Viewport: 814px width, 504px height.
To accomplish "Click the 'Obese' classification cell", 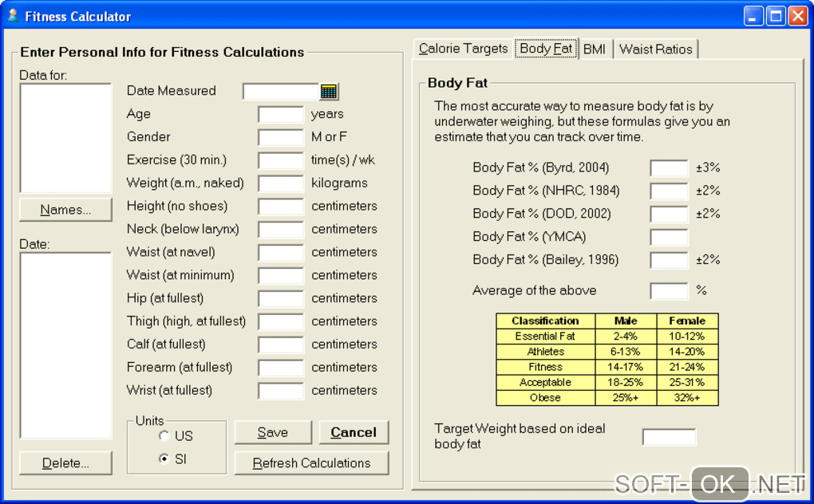I will coord(545,398).
